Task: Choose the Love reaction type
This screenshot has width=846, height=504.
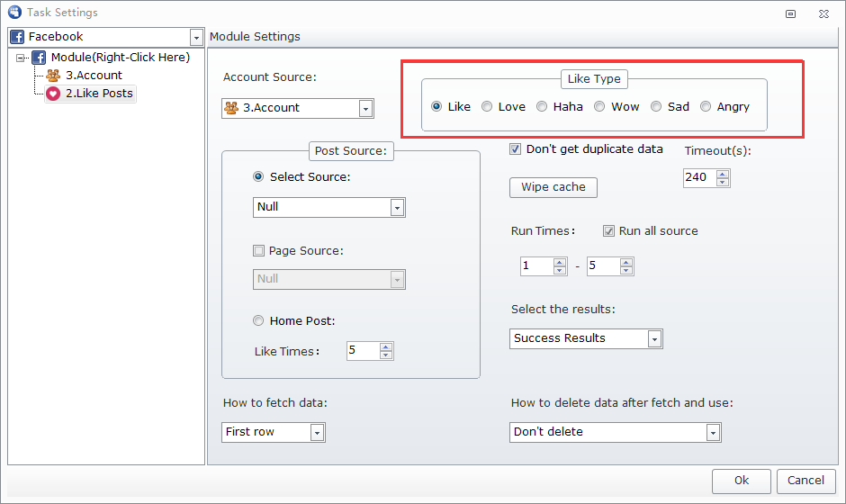Action: pos(487,106)
